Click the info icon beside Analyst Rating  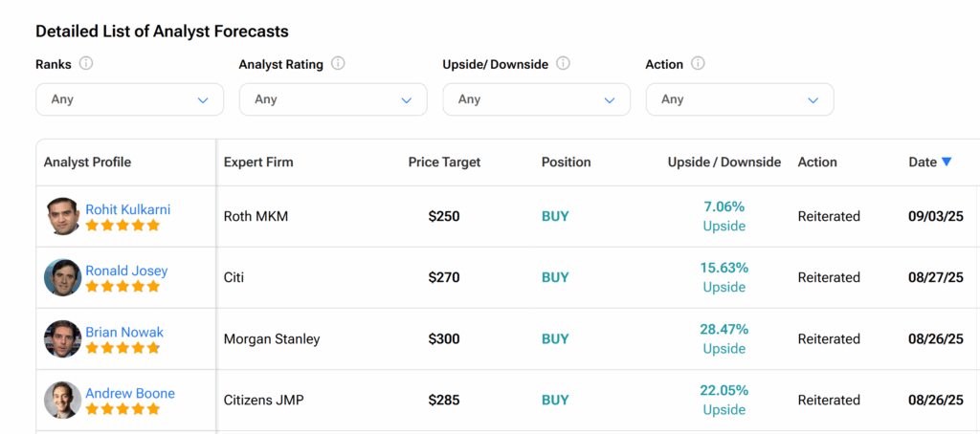click(x=338, y=64)
